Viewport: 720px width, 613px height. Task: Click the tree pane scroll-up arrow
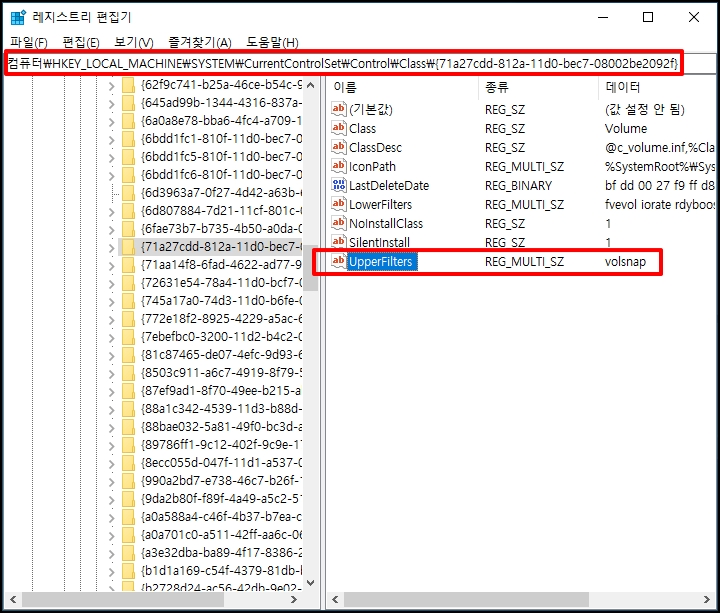tap(311, 85)
